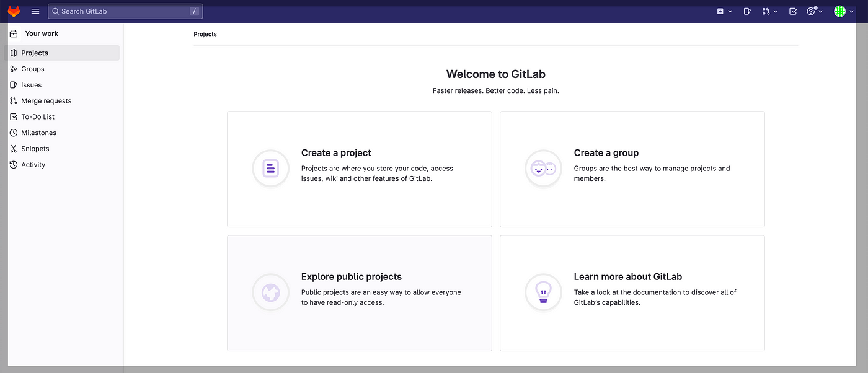Click the To-Do List sidebar icon
The height and width of the screenshot is (373, 868).
point(14,116)
